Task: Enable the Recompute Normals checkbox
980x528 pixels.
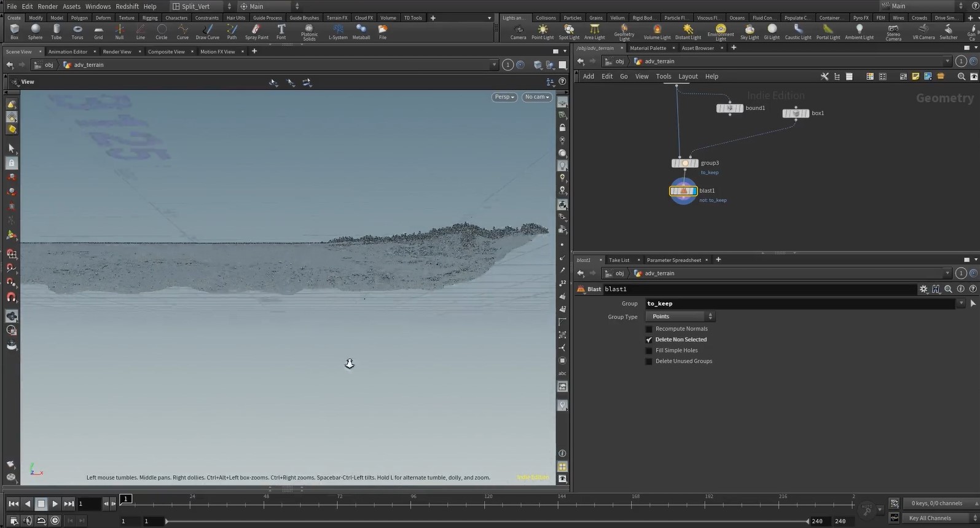Action: click(x=649, y=329)
